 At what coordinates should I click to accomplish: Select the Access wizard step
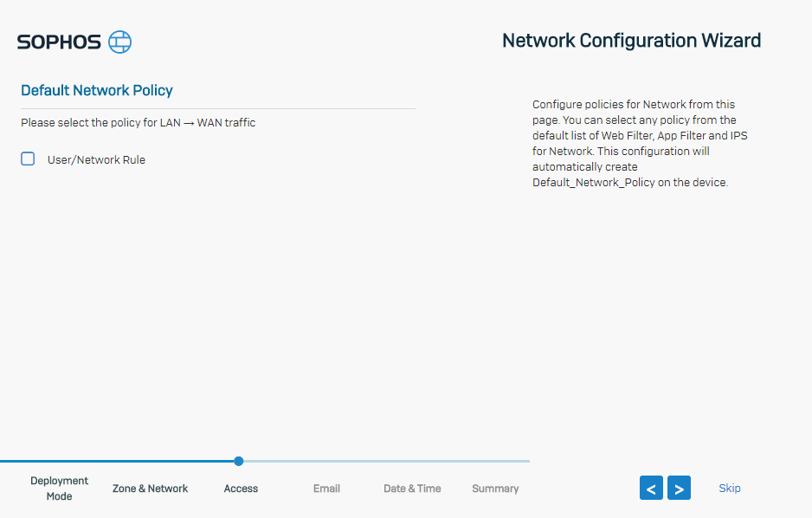[241, 489]
